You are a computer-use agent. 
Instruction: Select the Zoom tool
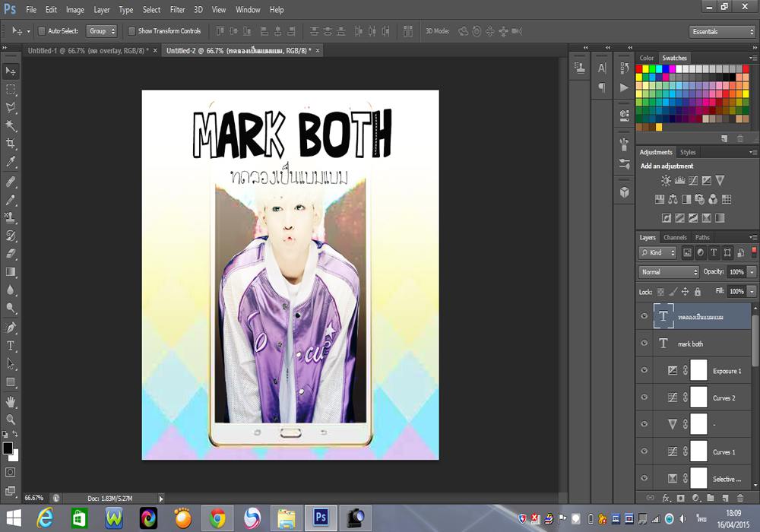click(x=11, y=419)
